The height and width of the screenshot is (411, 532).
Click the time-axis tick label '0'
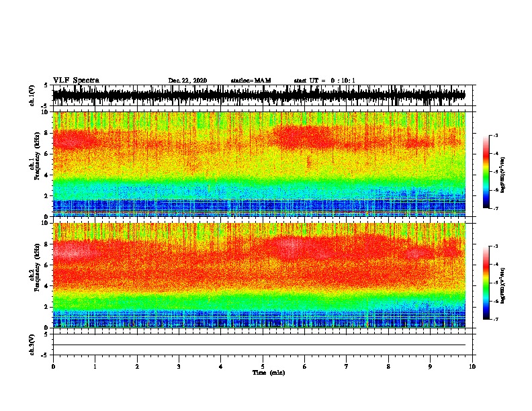click(53, 367)
